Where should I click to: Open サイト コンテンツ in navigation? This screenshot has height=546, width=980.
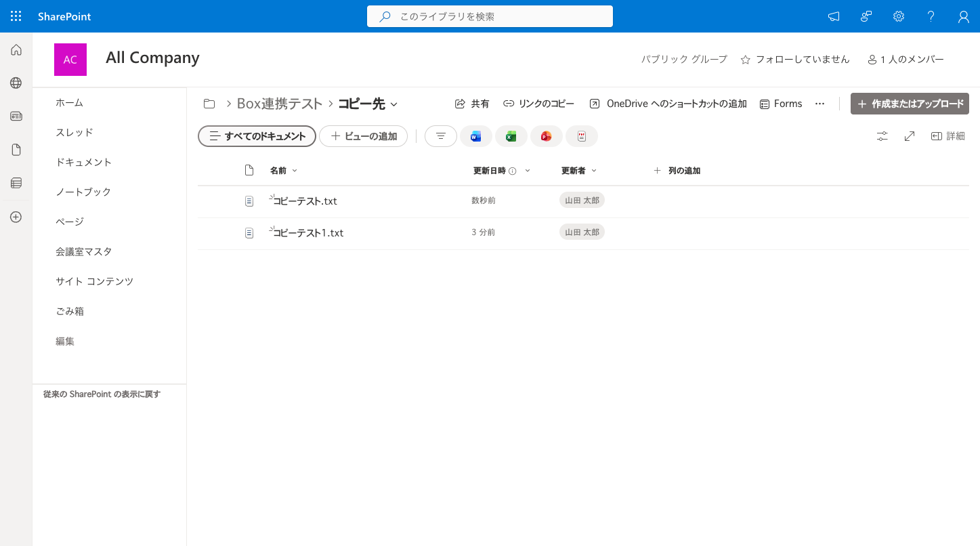[95, 281]
